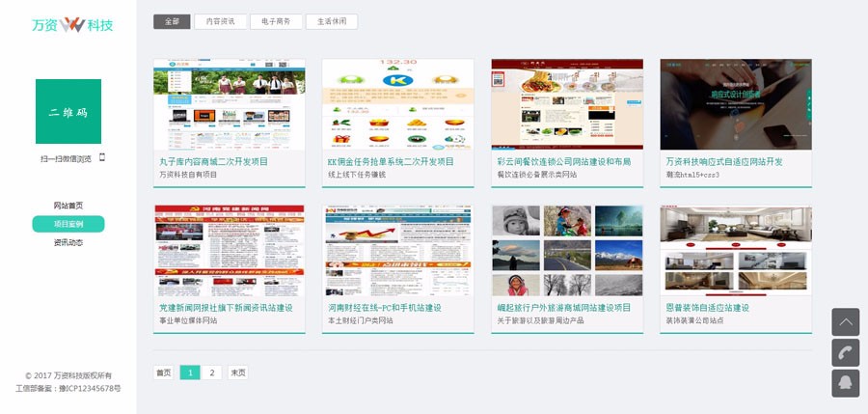This screenshot has height=414, width=868.
Task: Select the 内容资讯 filter tab
Action: point(220,21)
